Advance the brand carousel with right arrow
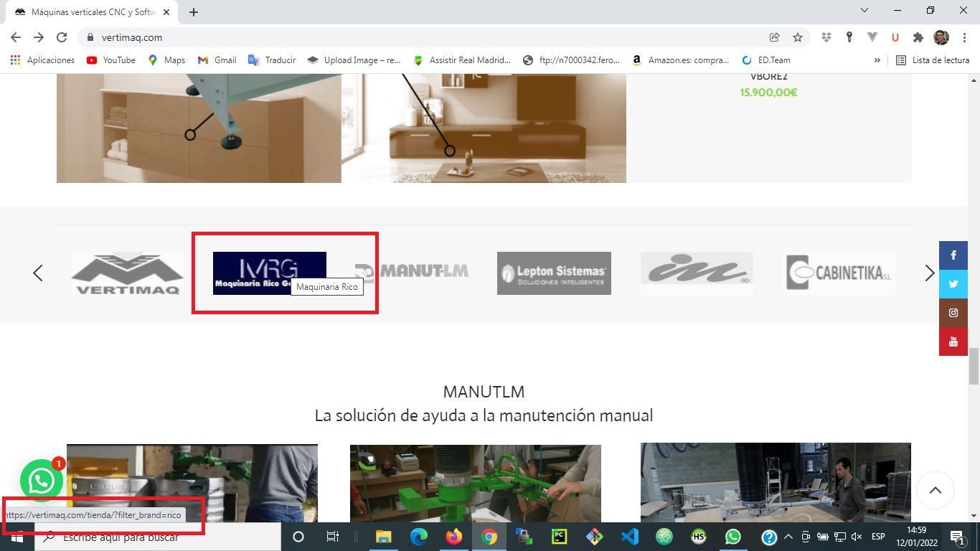The image size is (980, 551). 930,273
